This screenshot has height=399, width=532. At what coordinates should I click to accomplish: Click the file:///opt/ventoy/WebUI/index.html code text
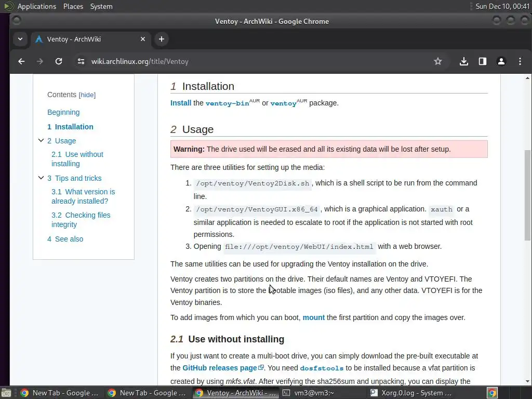pyautogui.click(x=299, y=247)
